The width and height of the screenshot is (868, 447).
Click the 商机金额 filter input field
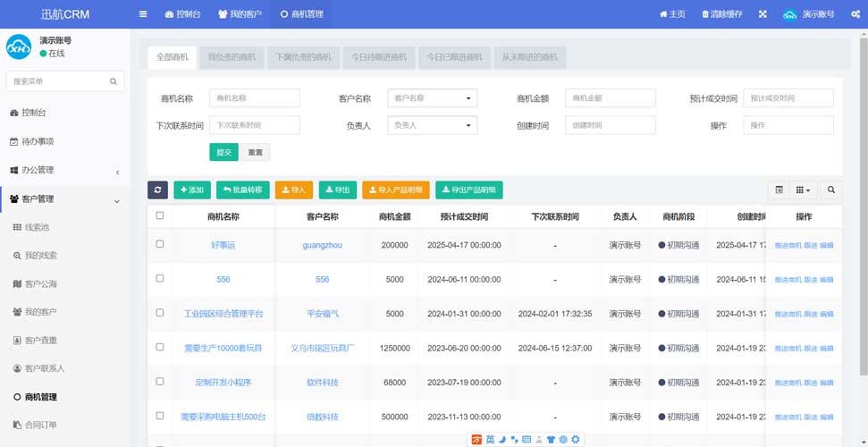[611, 98]
